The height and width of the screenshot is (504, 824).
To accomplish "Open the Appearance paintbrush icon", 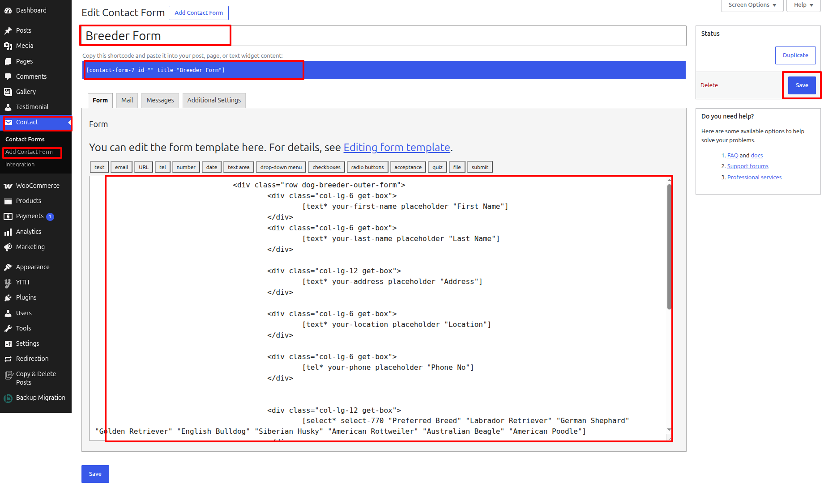I will click(x=8, y=267).
